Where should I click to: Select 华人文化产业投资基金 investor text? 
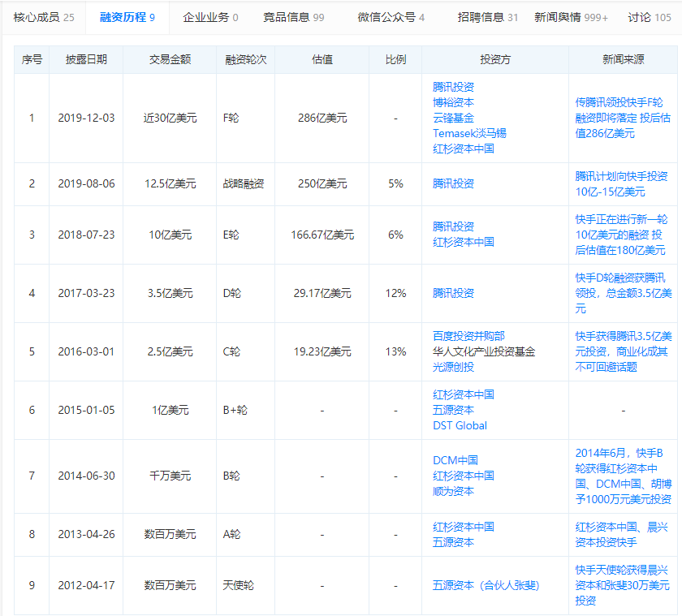(x=484, y=351)
